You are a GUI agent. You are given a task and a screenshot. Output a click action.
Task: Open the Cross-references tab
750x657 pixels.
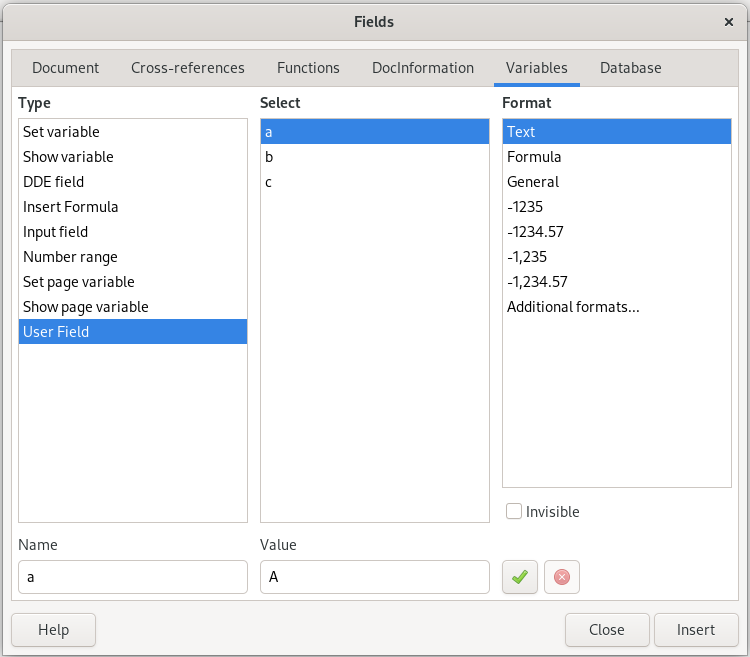tap(188, 68)
